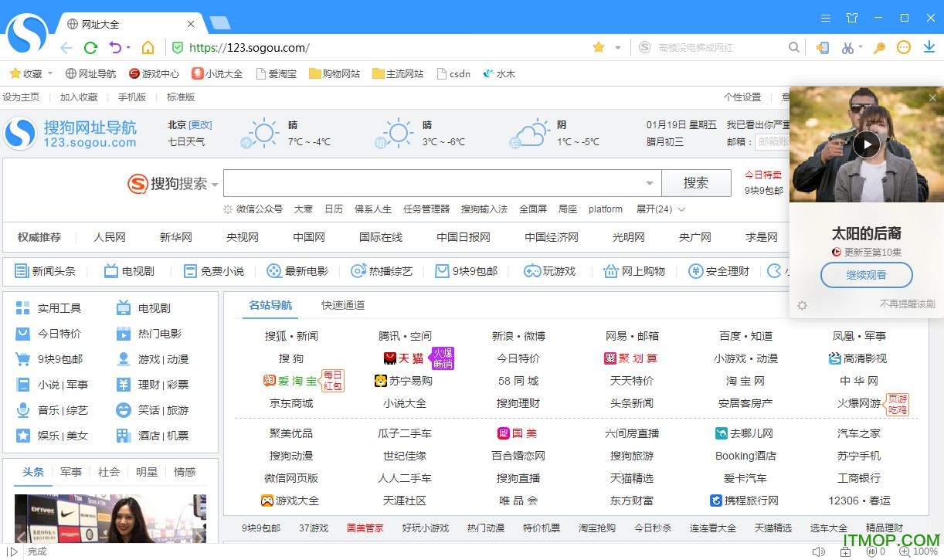This screenshot has width=944, height=560.
Task: Click the 搜索 search button
Action: pyautogui.click(x=696, y=182)
